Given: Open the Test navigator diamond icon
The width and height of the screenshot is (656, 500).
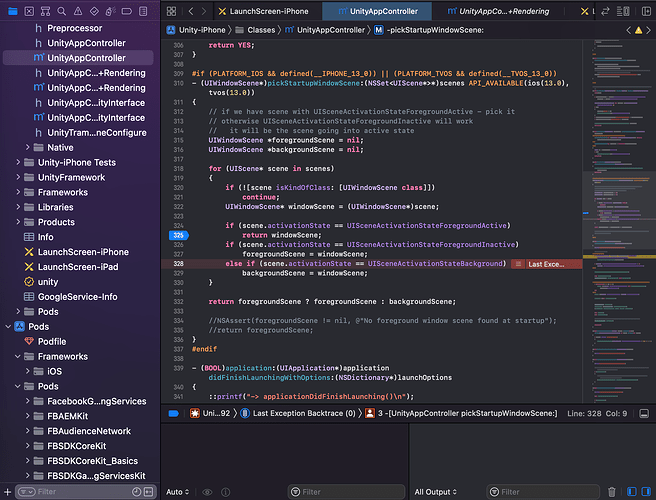Looking at the screenshot, I should 94,11.
